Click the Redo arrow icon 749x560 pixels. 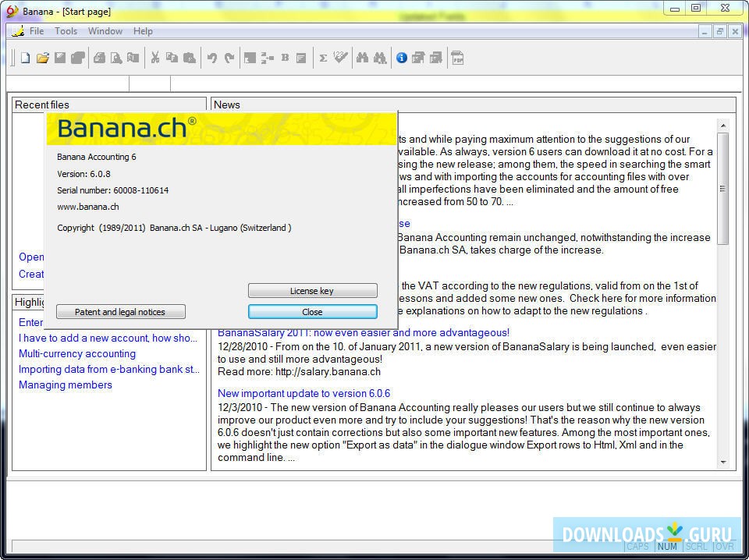[229, 58]
